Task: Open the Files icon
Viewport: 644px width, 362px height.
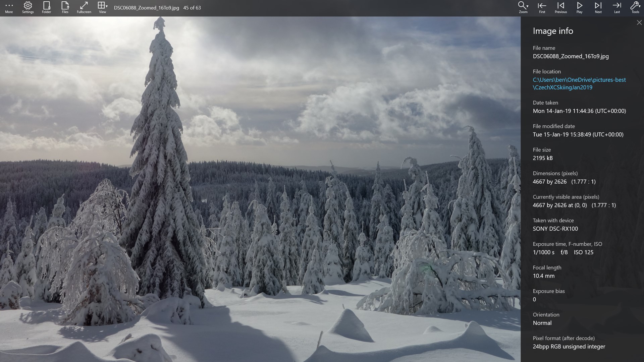Action: tap(65, 6)
